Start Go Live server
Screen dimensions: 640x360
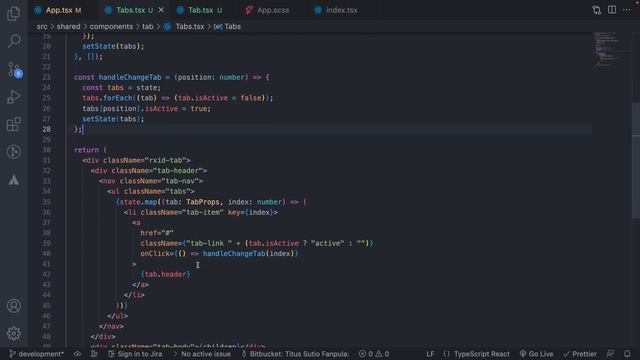coord(536,354)
